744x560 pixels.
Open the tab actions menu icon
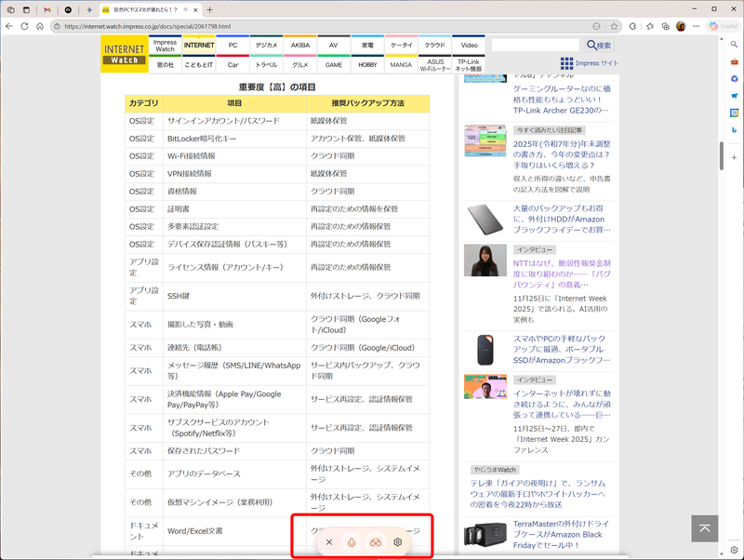point(27,9)
